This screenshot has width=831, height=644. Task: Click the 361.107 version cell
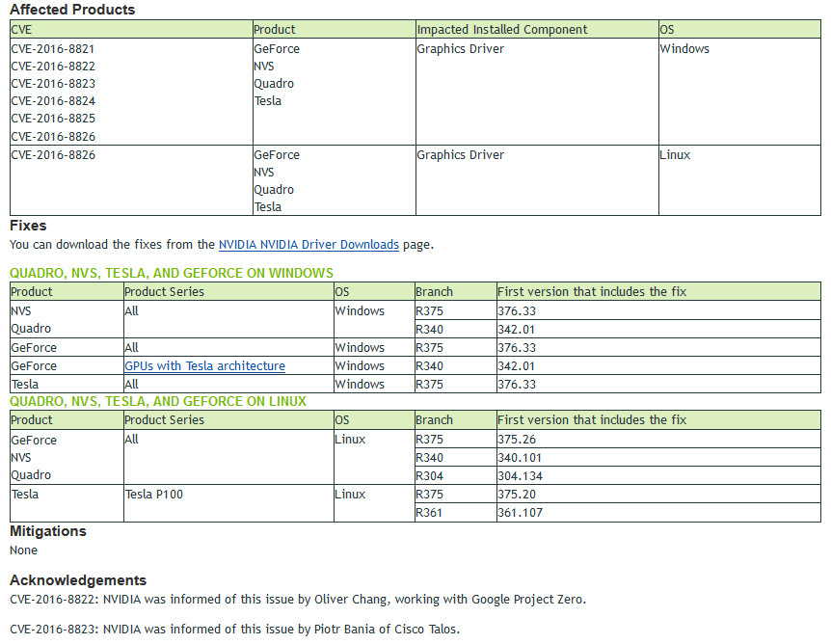point(658,513)
